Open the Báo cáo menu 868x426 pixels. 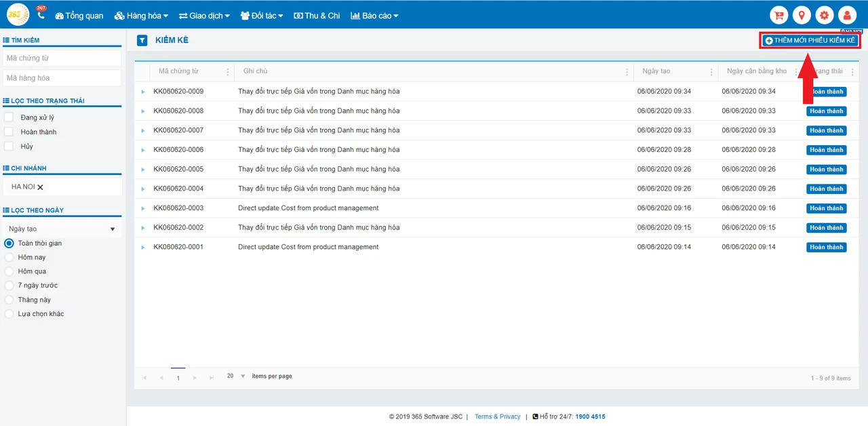(x=374, y=16)
